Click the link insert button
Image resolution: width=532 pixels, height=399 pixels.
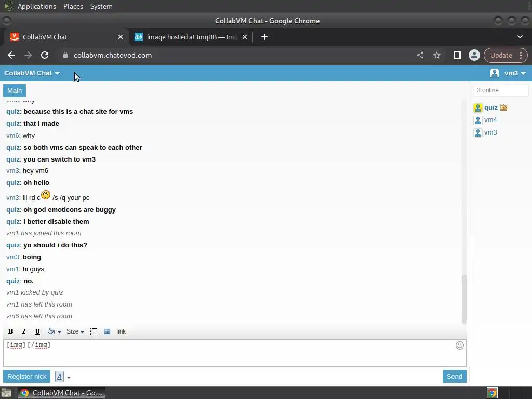(121, 331)
